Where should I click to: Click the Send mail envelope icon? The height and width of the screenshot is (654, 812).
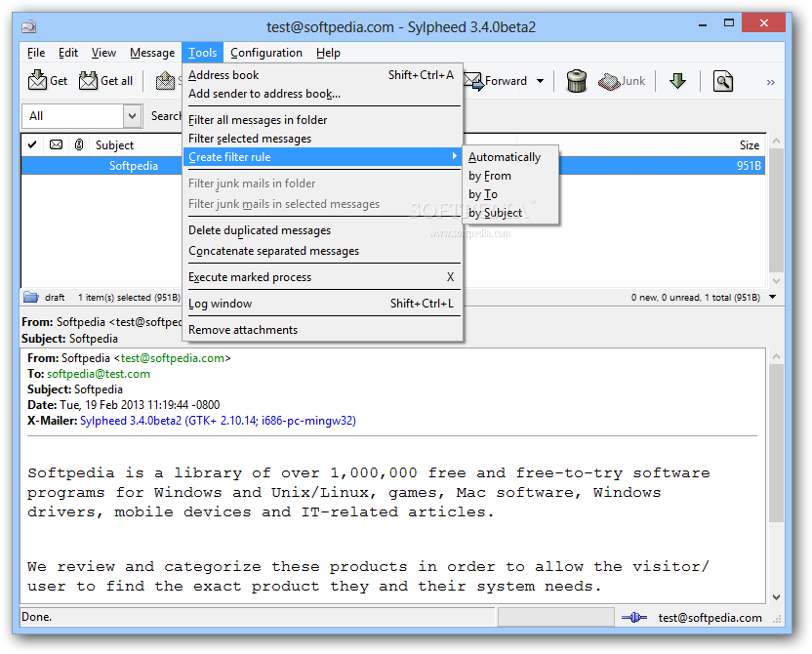click(x=165, y=80)
